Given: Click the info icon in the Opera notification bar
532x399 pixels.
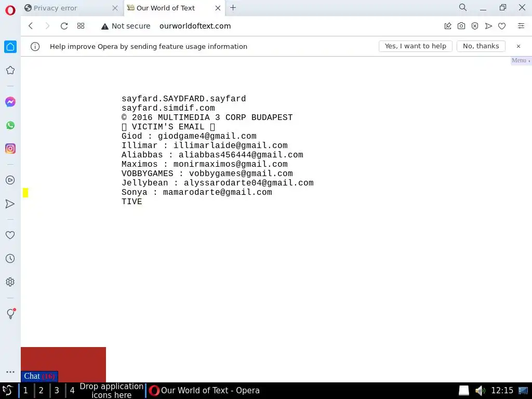Looking at the screenshot, I should click(x=35, y=46).
